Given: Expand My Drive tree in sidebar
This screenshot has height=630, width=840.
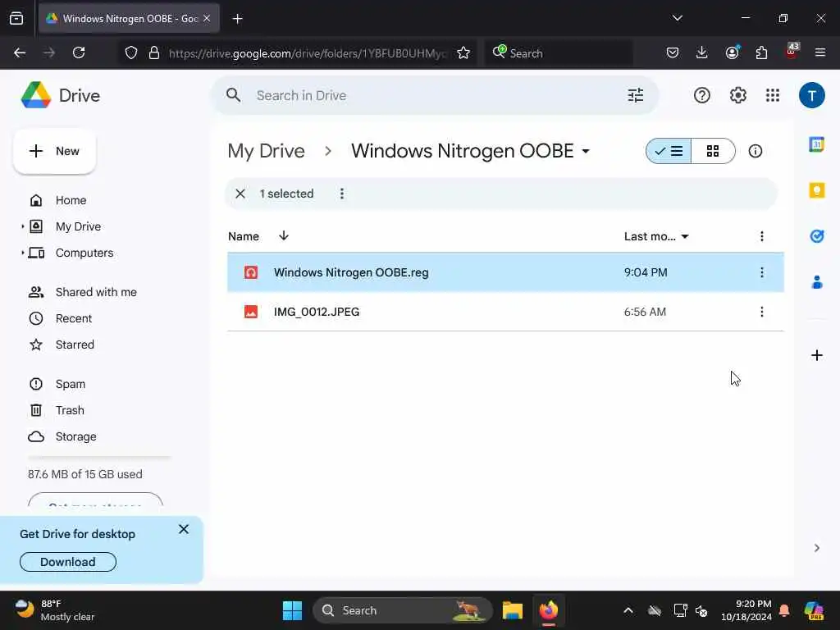Looking at the screenshot, I should click(x=22, y=226).
